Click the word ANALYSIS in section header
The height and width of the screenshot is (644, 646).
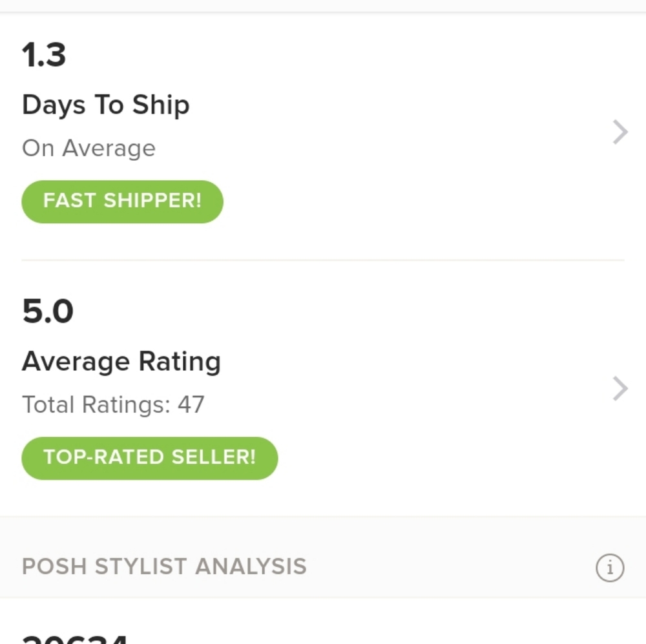[251, 567]
